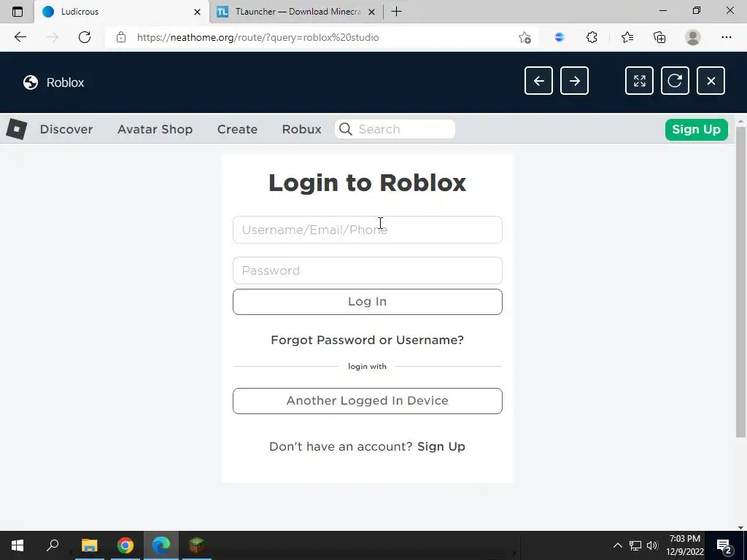Open the taskbar clock and date
Screen dimensions: 747x560
[x=684, y=545]
